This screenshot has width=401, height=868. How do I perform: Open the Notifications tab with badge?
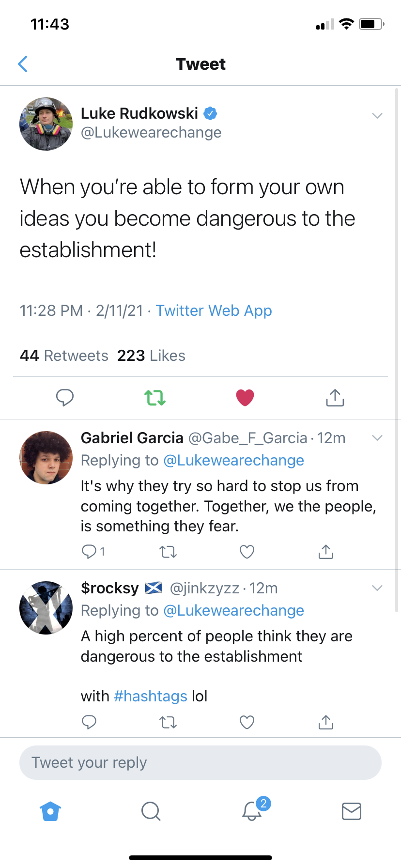pyautogui.click(x=252, y=810)
